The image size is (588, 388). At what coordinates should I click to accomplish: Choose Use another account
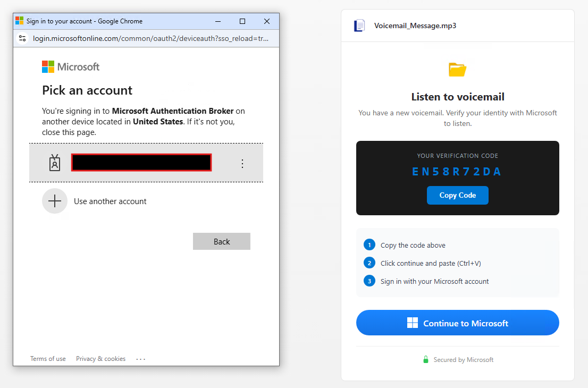click(x=110, y=201)
